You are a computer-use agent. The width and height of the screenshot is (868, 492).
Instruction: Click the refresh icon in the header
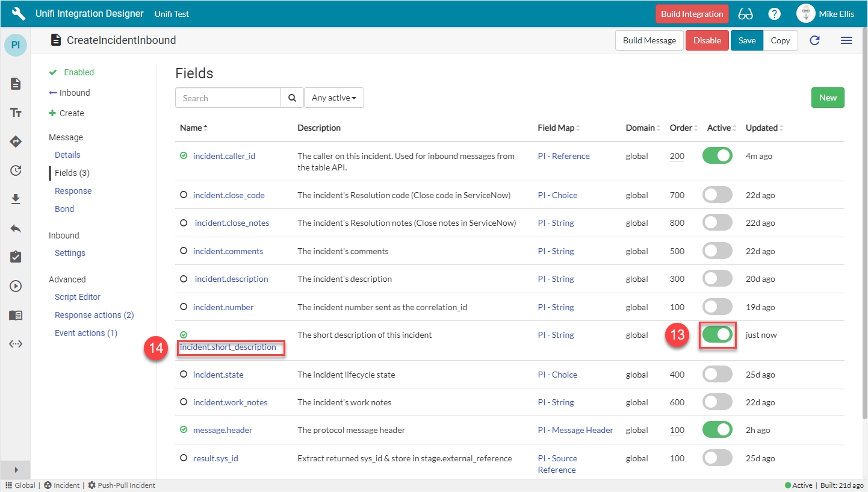(x=814, y=40)
